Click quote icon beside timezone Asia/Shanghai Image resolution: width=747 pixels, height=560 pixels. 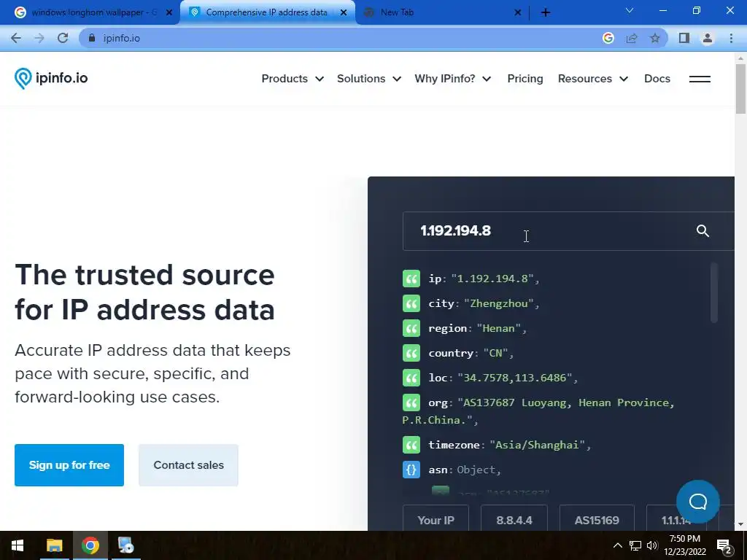(x=411, y=445)
